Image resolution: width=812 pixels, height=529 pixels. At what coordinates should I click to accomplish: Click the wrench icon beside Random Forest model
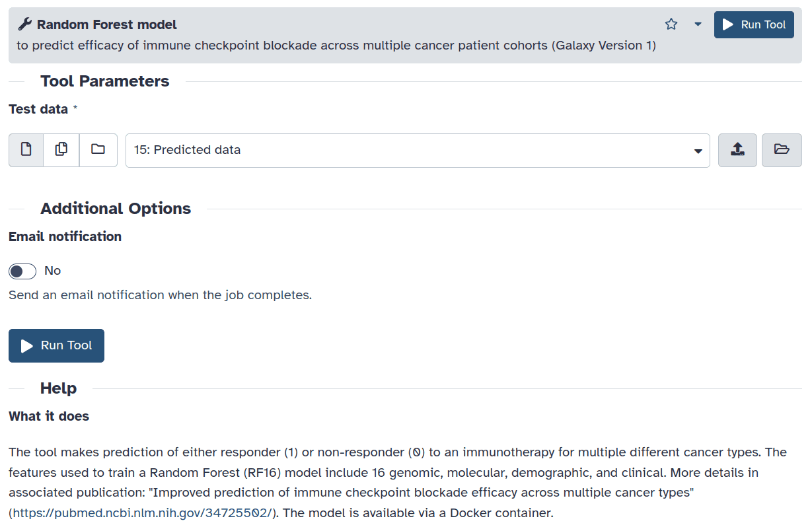coord(24,25)
